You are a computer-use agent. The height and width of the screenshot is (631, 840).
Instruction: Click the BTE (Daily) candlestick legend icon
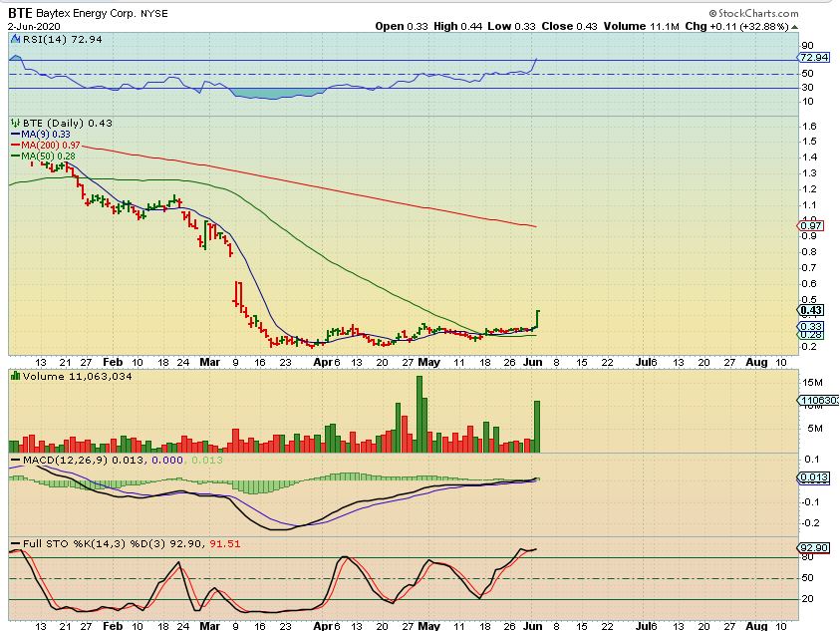(x=15, y=123)
